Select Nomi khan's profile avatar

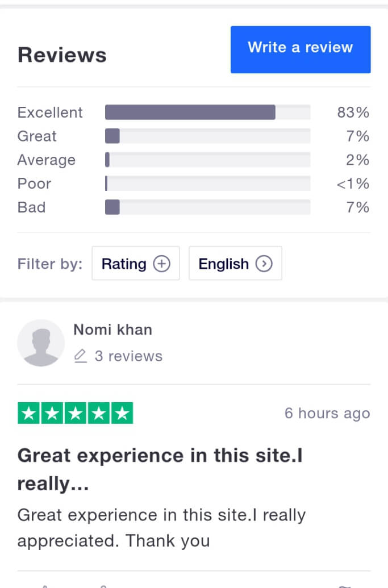pos(41,343)
